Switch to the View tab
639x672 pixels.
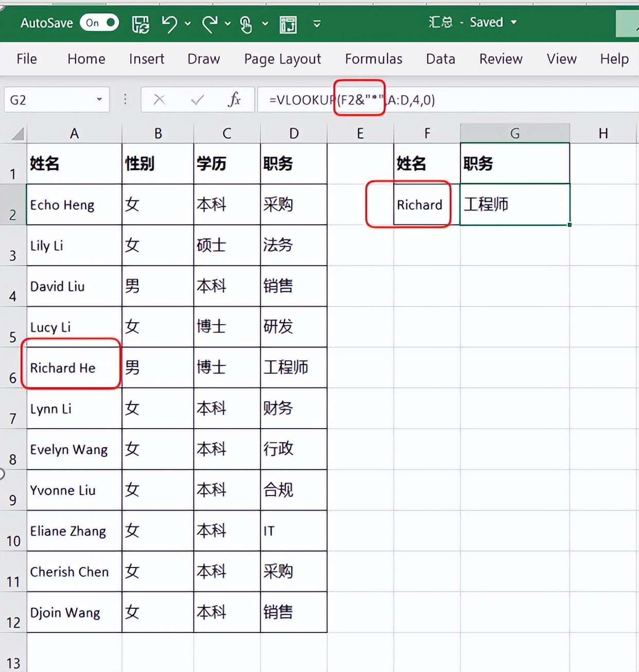[x=561, y=59]
